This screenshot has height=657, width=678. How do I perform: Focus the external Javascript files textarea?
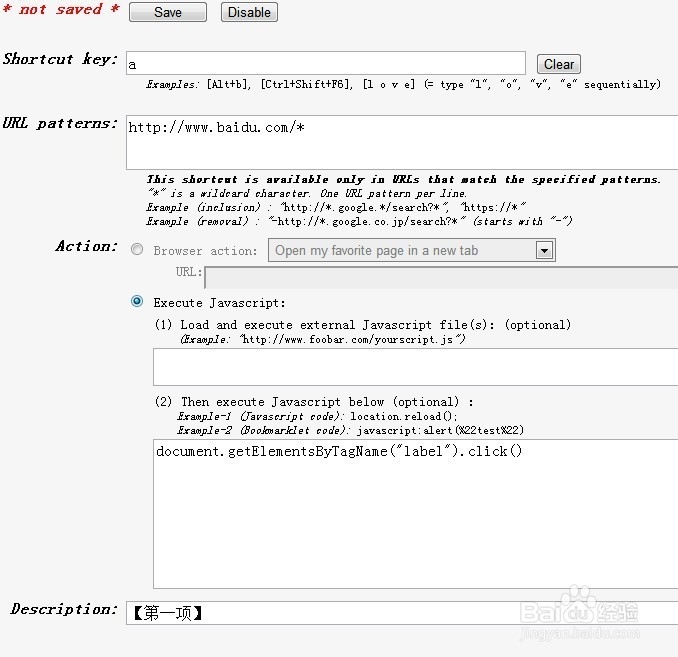click(x=416, y=367)
